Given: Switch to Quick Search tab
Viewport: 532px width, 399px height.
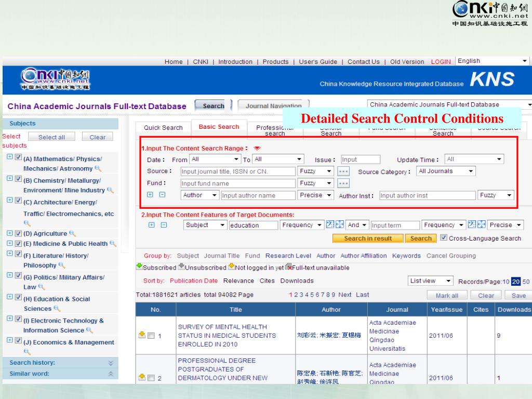Looking at the screenshot, I should tap(163, 128).
